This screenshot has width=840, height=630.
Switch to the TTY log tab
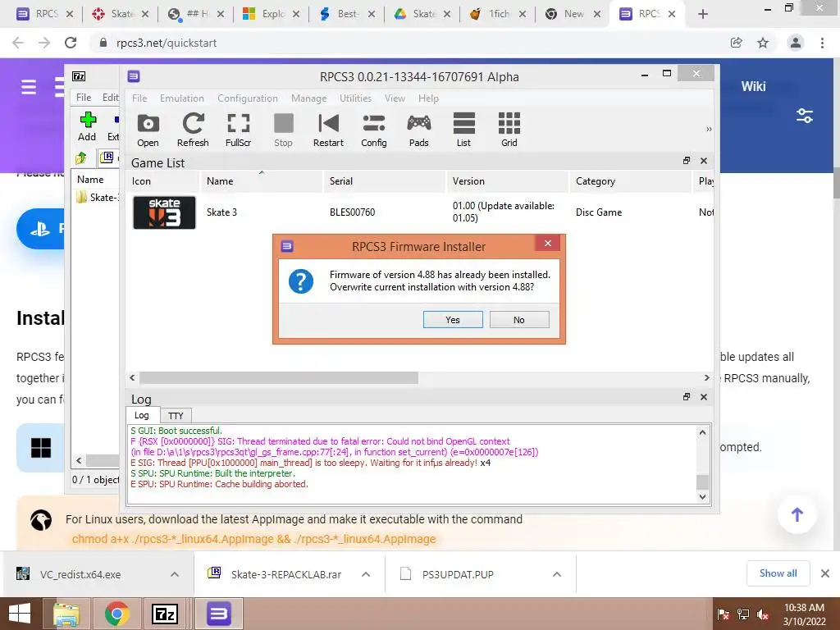point(176,416)
